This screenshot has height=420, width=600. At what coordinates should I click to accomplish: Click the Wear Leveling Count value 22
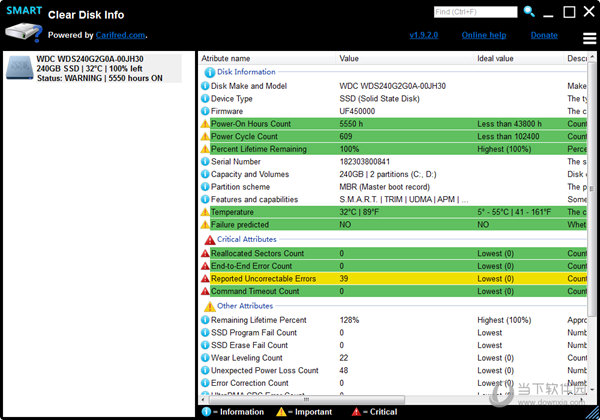pos(344,358)
